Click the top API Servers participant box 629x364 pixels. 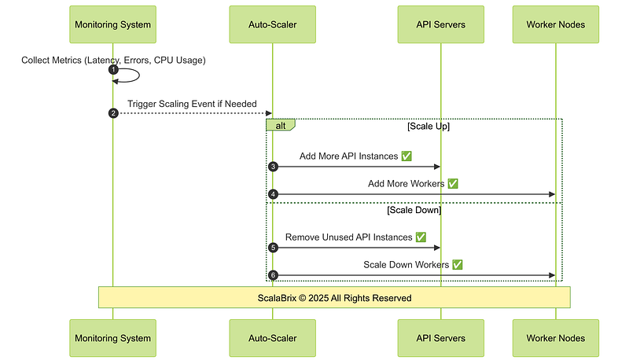pos(441,24)
